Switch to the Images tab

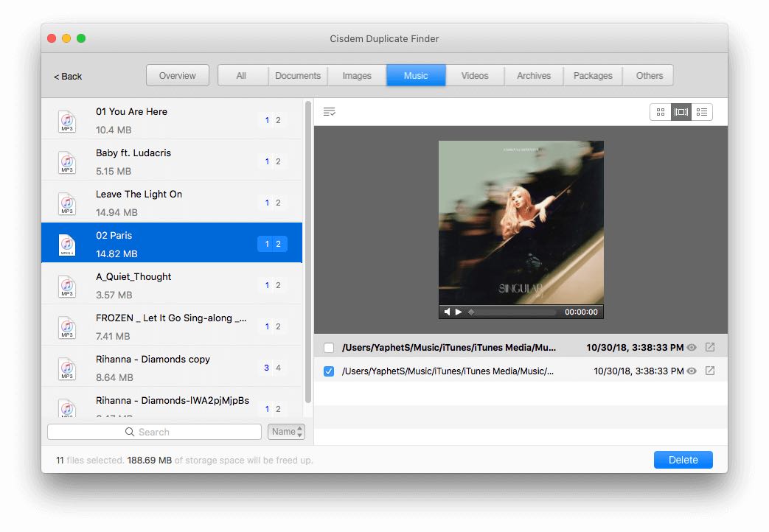point(357,75)
